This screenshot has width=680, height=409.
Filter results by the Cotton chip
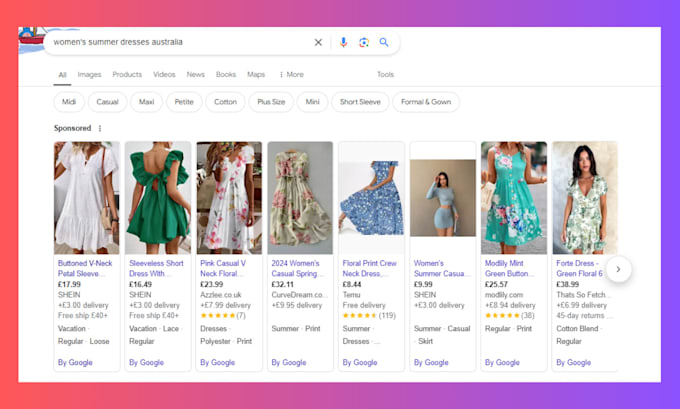[x=226, y=102]
